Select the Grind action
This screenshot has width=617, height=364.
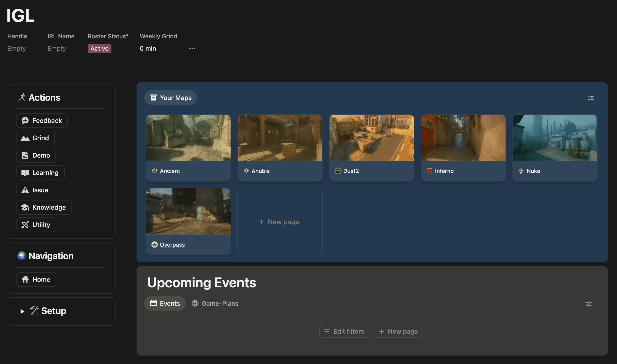tap(36, 138)
